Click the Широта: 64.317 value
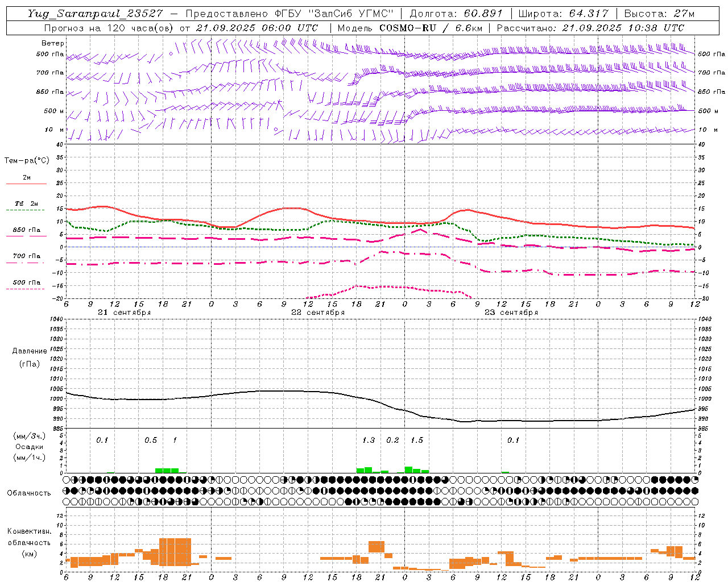The image size is (728, 582). [x=563, y=14]
